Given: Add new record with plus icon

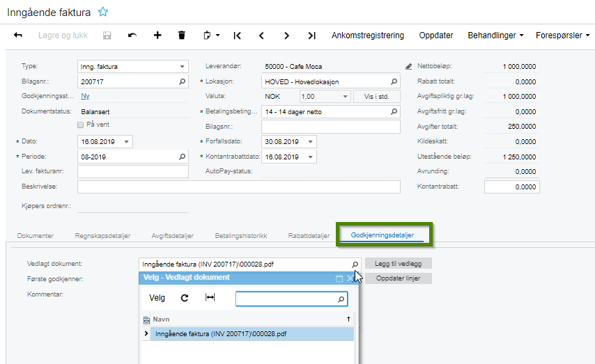Looking at the screenshot, I should click(x=157, y=35).
